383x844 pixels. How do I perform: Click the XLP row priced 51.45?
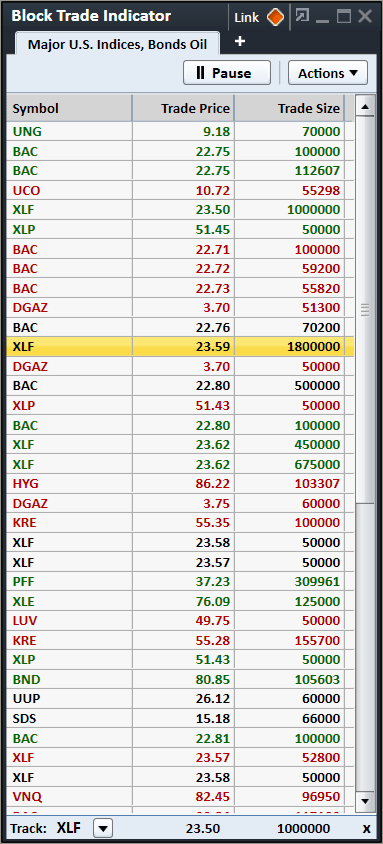180,230
